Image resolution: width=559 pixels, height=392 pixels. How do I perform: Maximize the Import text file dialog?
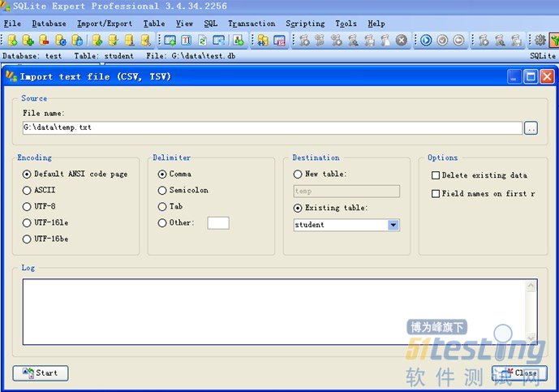click(531, 76)
